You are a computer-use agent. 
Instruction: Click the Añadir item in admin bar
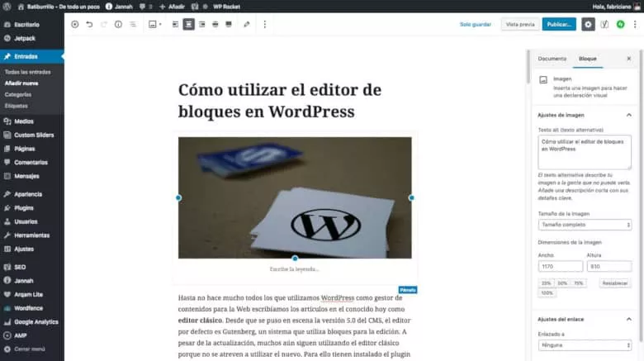coord(172,7)
